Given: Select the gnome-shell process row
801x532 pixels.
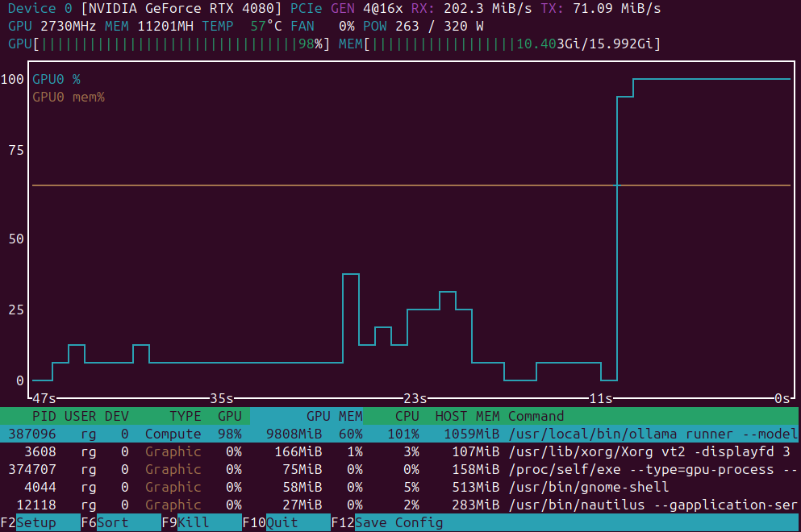Looking at the screenshot, I should click(x=399, y=487).
